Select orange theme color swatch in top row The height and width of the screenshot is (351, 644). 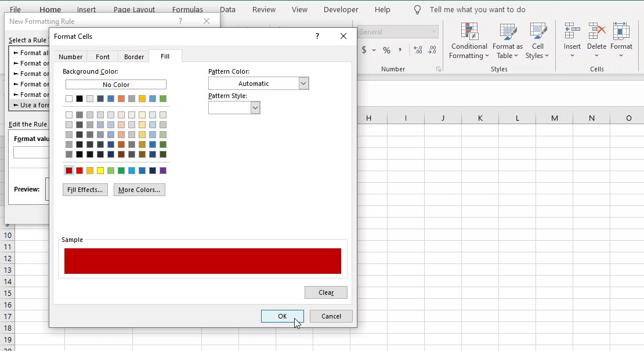(121, 99)
